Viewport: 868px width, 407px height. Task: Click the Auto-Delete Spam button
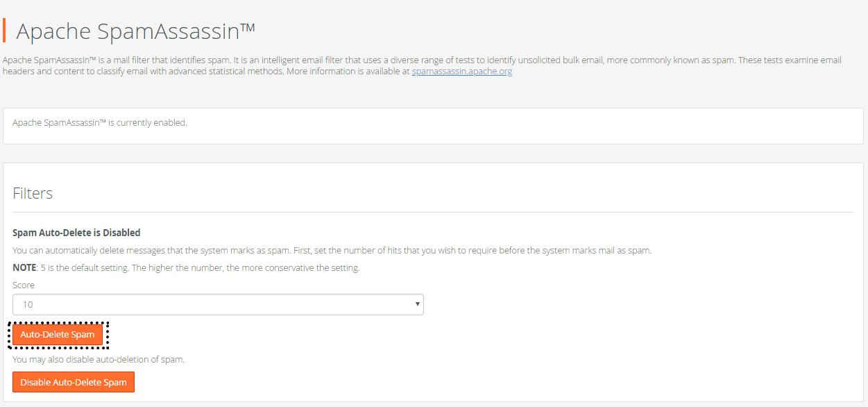click(58, 335)
